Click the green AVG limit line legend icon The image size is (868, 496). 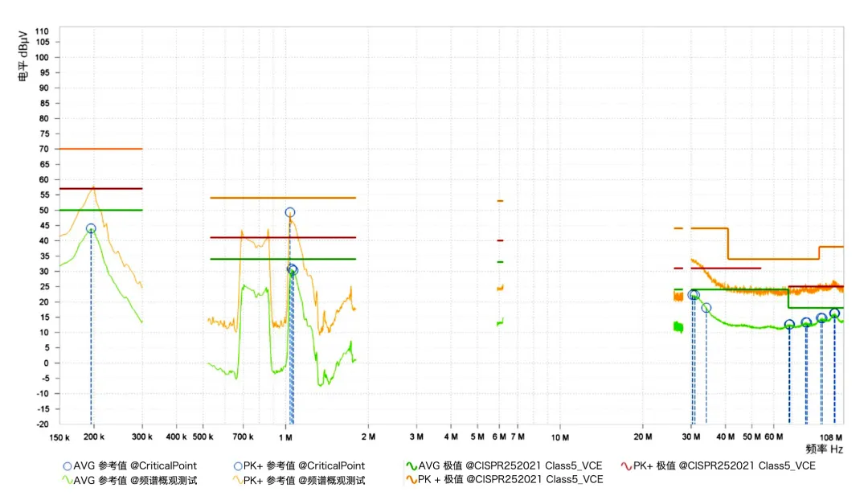point(411,466)
